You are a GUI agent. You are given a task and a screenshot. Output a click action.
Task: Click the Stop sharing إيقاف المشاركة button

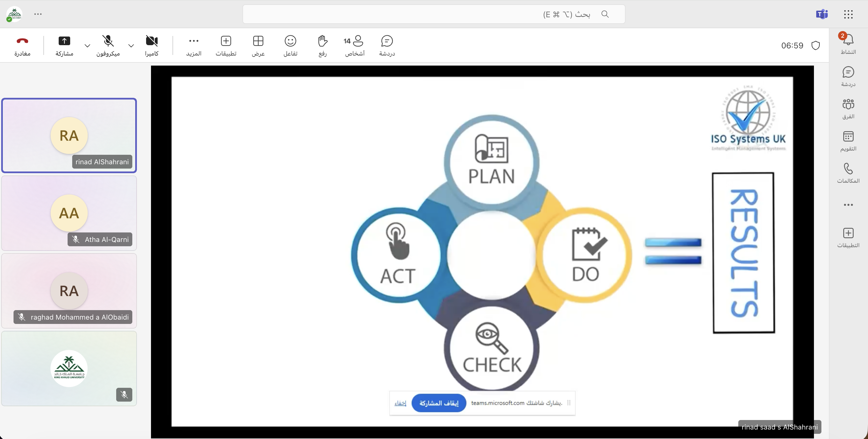point(439,403)
